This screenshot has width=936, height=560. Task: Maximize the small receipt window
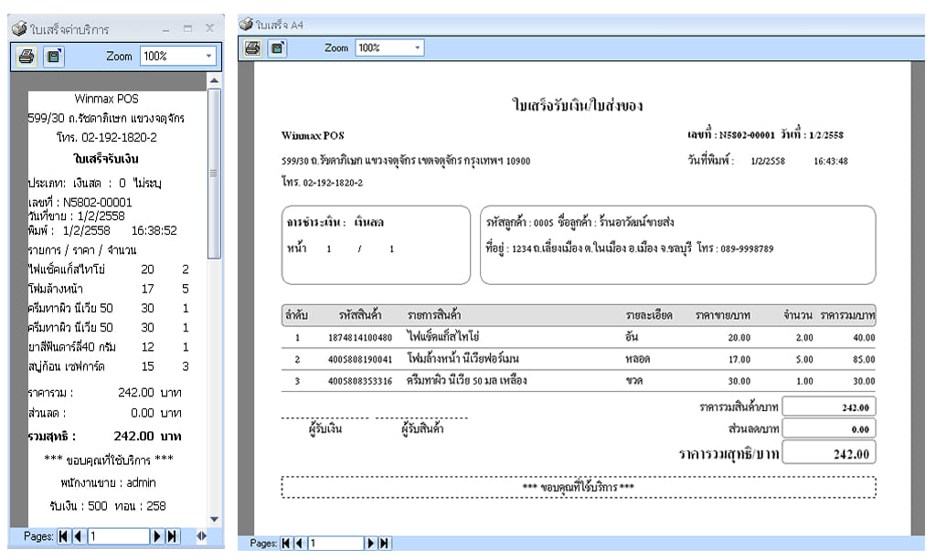click(188, 28)
